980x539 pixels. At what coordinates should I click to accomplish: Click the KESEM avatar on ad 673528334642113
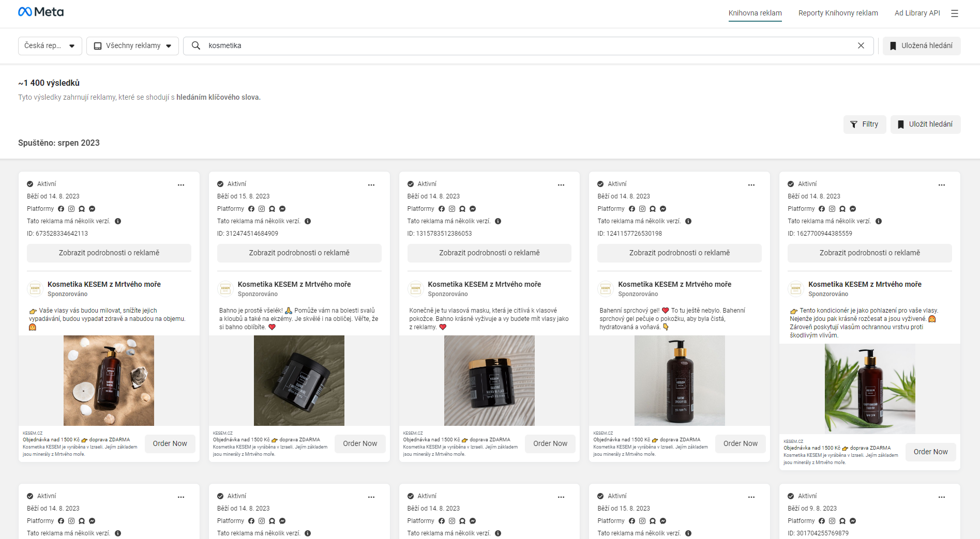[x=35, y=289]
